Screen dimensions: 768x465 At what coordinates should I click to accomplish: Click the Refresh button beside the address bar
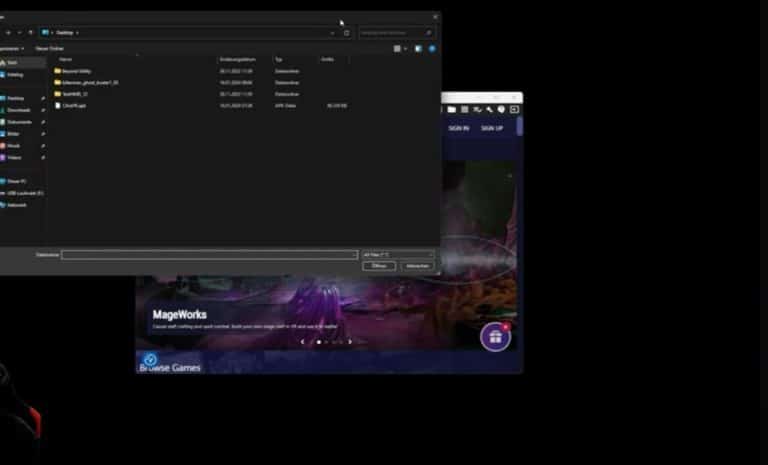coord(347,32)
